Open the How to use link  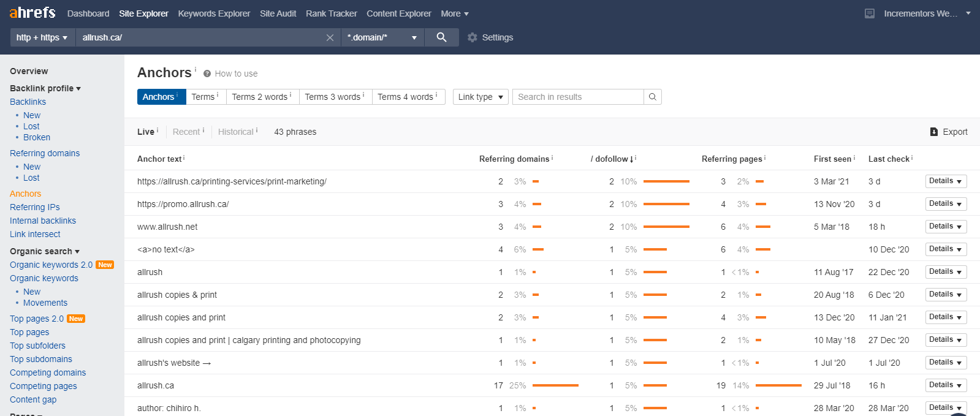pyautogui.click(x=236, y=74)
